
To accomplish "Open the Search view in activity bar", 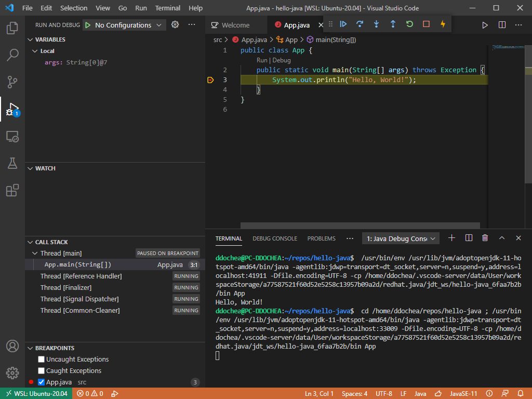I will (x=12, y=55).
